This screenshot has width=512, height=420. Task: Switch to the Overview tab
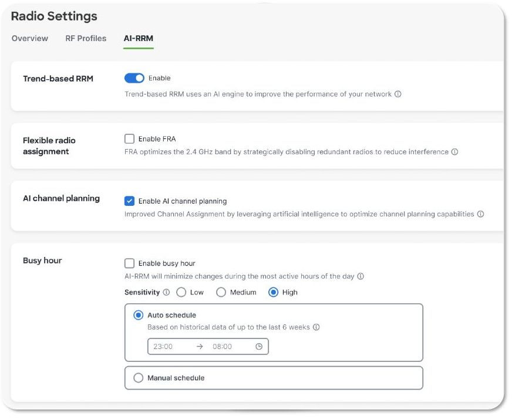point(30,38)
